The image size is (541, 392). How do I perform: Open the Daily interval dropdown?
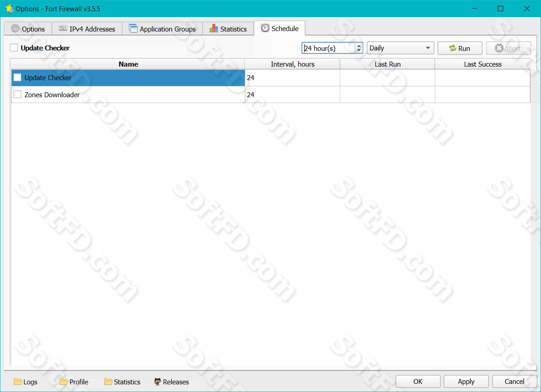click(401, 48)
